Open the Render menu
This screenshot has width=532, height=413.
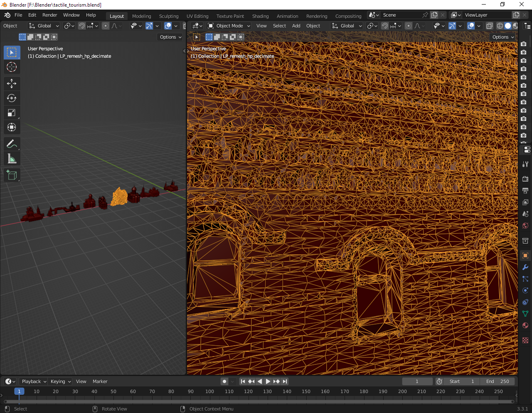[49, 15]
